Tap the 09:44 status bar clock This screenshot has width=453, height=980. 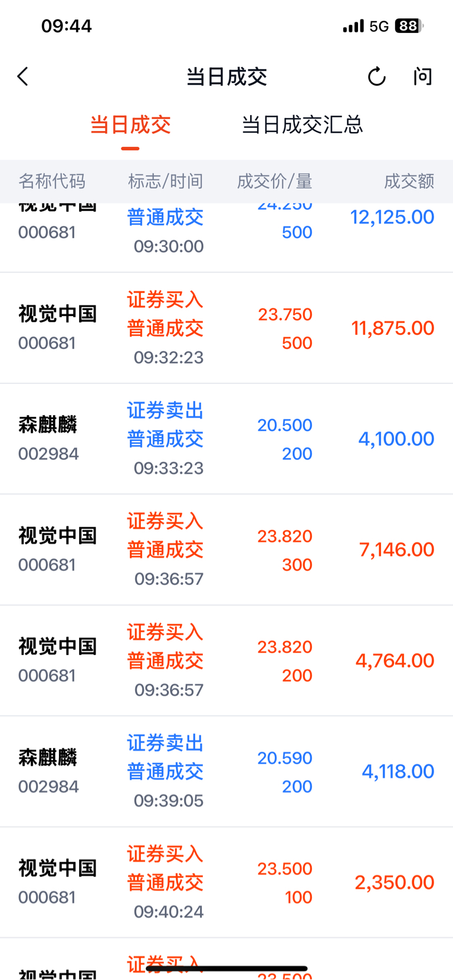coord(67,26)
